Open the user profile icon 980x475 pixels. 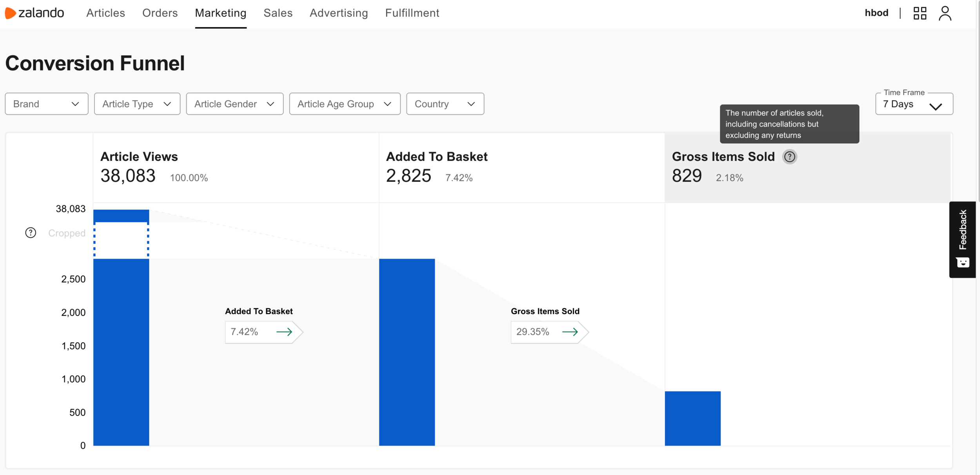(x=945, y=13)
